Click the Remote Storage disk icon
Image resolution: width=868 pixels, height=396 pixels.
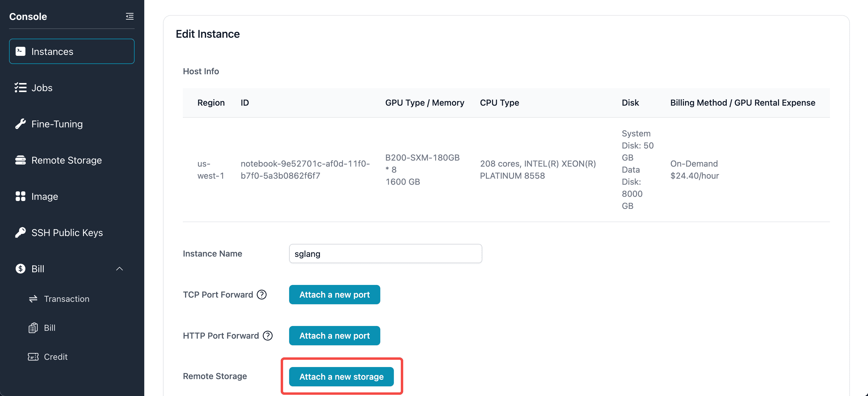pos(20,160)
